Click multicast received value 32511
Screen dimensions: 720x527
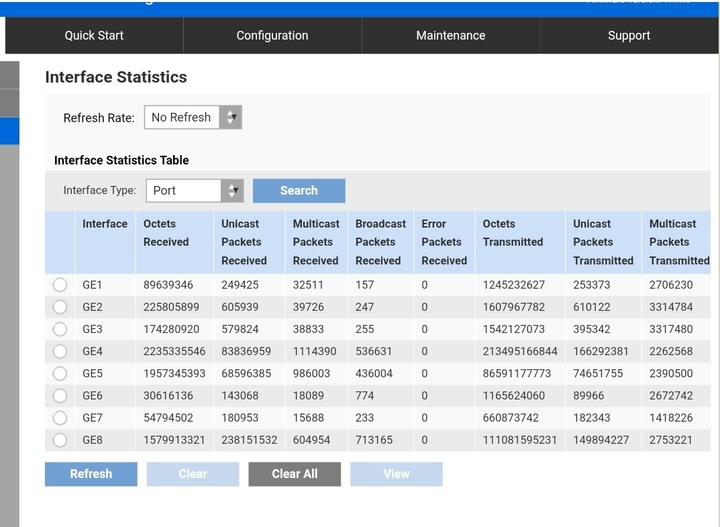click(x=308, y=285)
